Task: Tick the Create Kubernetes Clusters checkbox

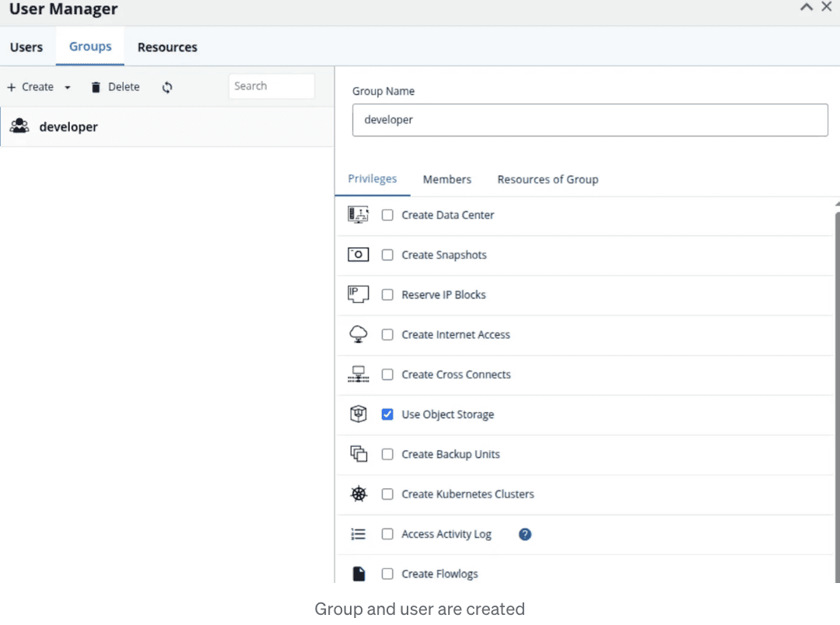Action: click(x=387, y=494)
